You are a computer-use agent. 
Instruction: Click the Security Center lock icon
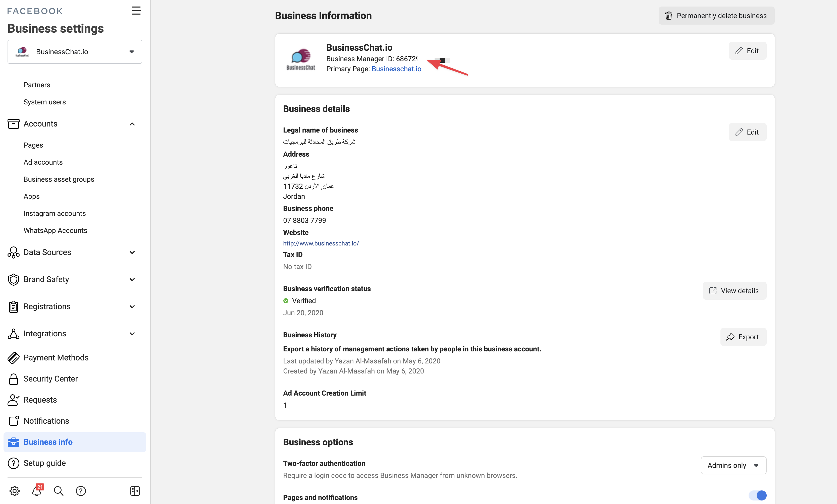(13, 379)
